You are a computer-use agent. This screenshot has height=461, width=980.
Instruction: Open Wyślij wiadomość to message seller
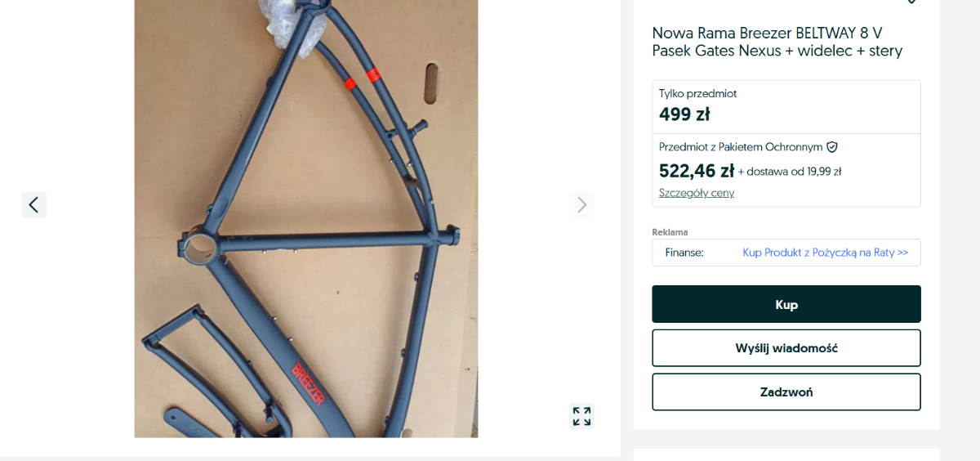786,348
